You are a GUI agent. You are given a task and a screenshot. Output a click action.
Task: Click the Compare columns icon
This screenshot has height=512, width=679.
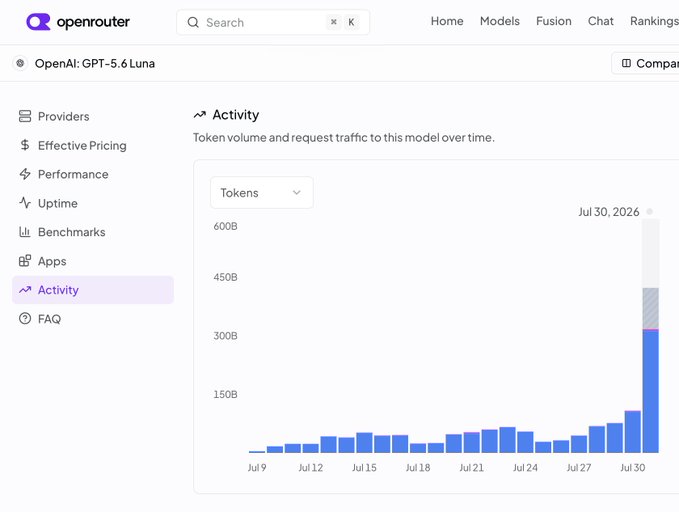pos(626,63)
